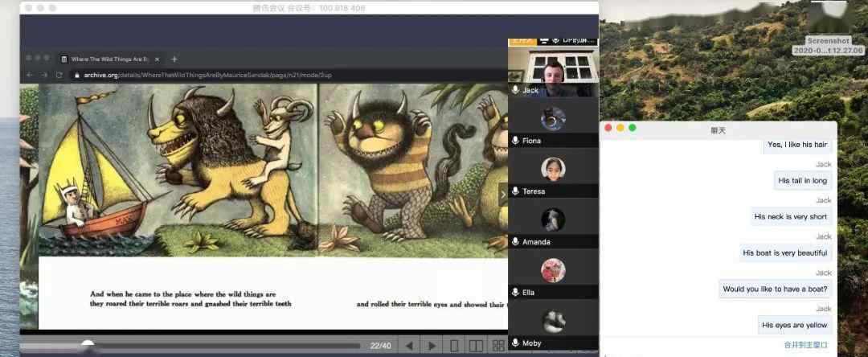The height and width of the screenshot is (357, 868).
Task: Click the meeting window title with meeting number
Action: point(309,8)
